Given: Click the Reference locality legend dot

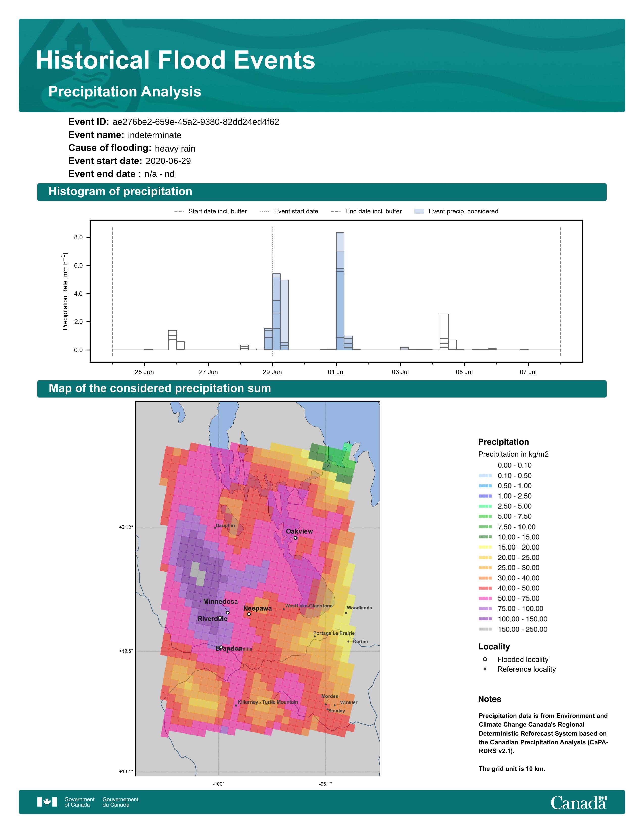Looking at the screenshot, I should tap(485, 669).
